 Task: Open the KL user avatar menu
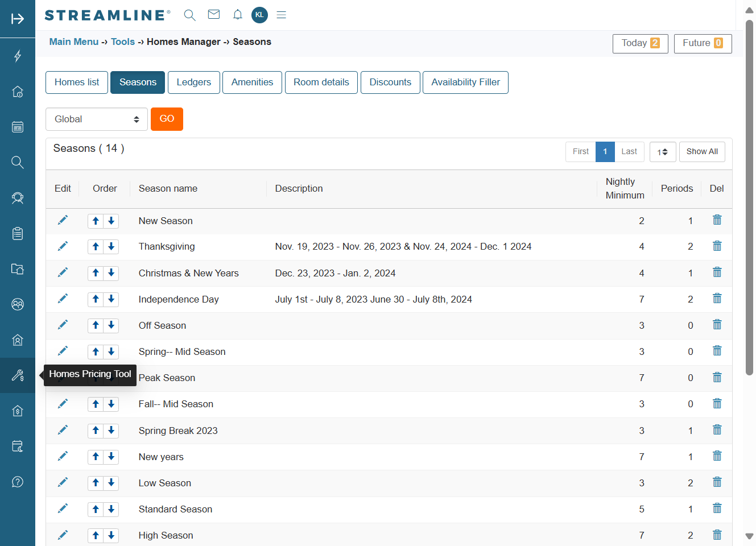point(260,15)
